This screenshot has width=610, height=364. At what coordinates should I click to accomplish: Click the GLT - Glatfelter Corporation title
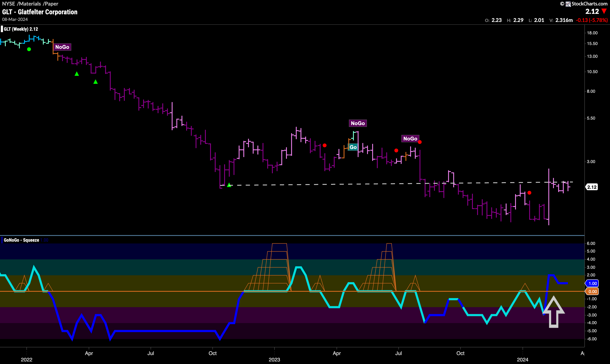click(40, 12)
